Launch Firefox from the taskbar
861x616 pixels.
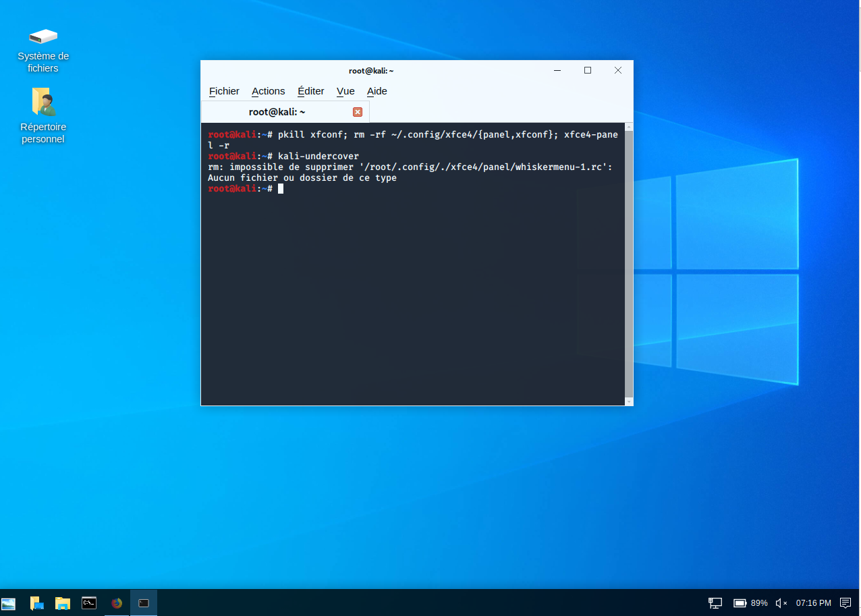pyautogui.click(x=117, y=603)
